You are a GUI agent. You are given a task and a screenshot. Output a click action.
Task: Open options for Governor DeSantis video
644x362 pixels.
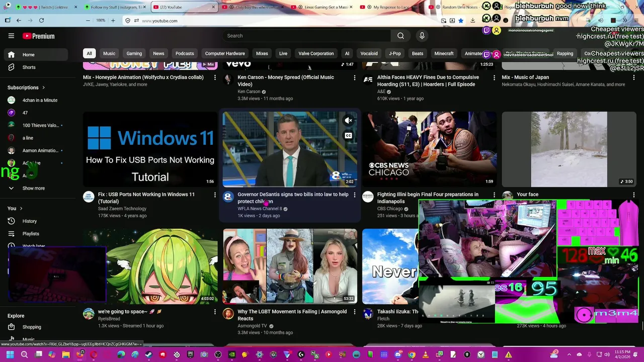[x=354, y=195]
